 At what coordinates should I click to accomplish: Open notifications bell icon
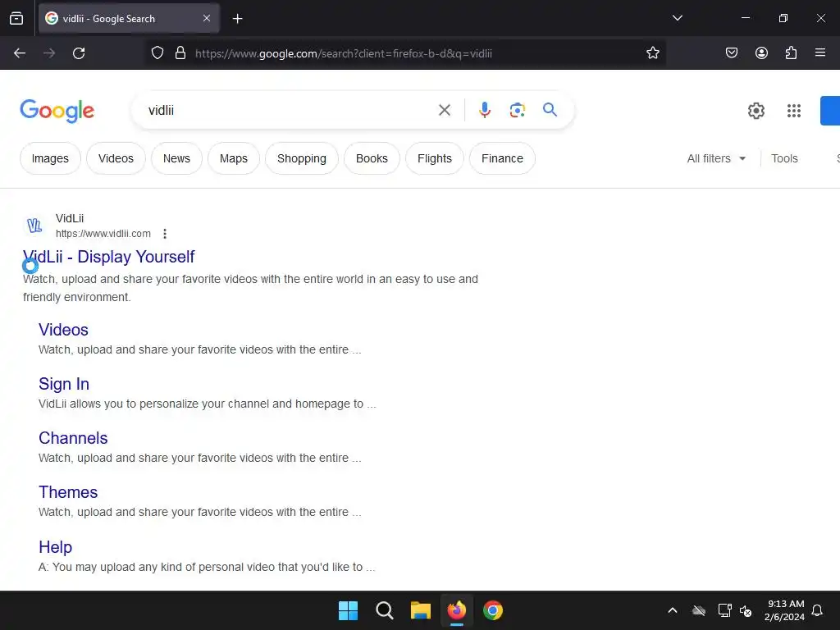pos(817,610)
